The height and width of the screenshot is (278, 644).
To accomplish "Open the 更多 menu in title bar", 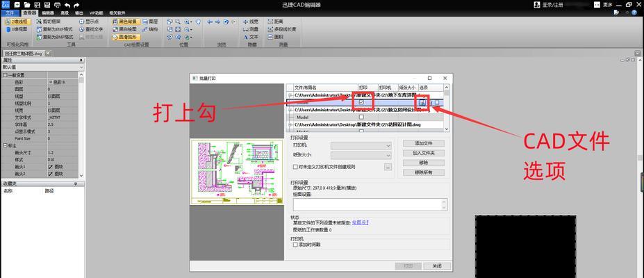I will click(604, 4).
